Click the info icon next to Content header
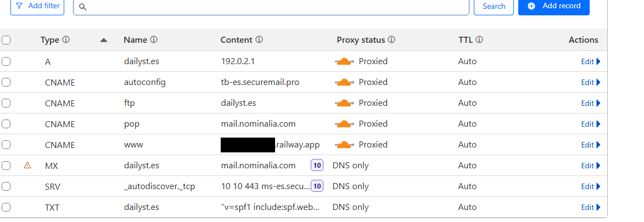Viewport: 644px width, 222px height. pyautogui.click(x=259, y=40)
